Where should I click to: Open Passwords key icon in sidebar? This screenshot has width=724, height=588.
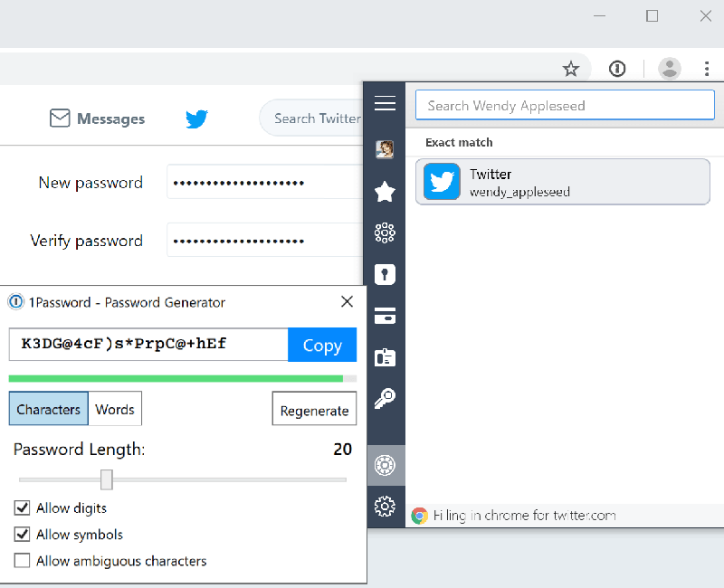click(x=385, y=398)
